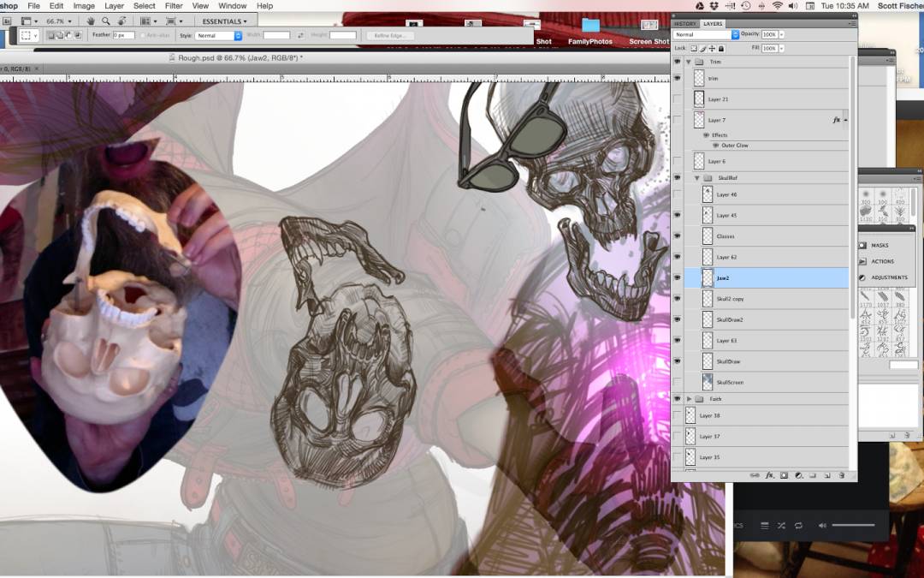Click the lock all padlock icon

(721, 49)
